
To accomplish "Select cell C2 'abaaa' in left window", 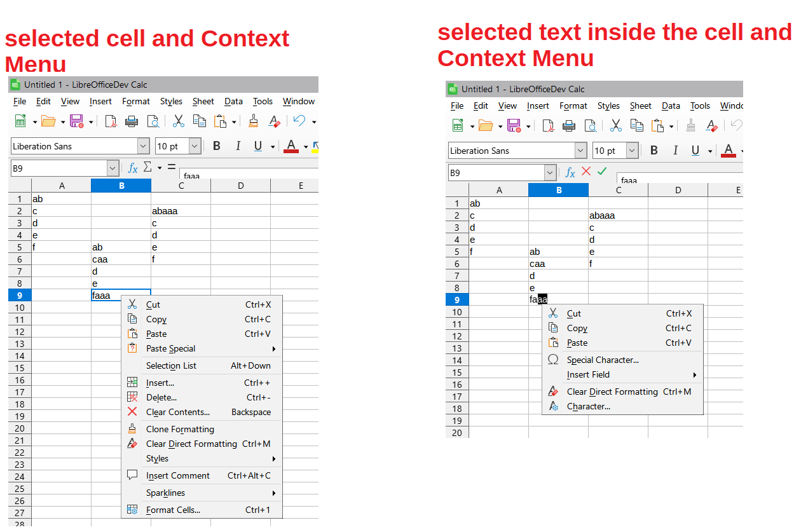I will click(181, 211).
